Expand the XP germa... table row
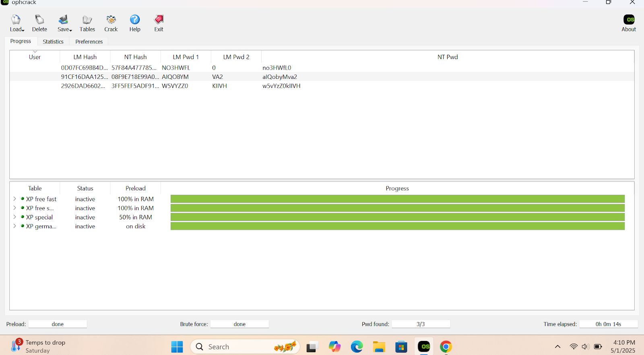 click(x=14, y=226)
